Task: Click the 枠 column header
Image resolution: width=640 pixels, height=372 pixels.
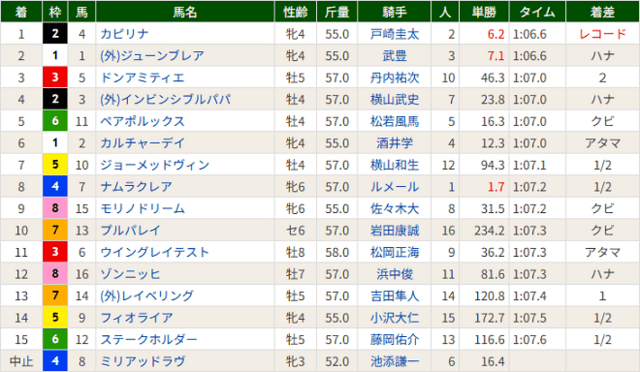Action: coord(55,11)
